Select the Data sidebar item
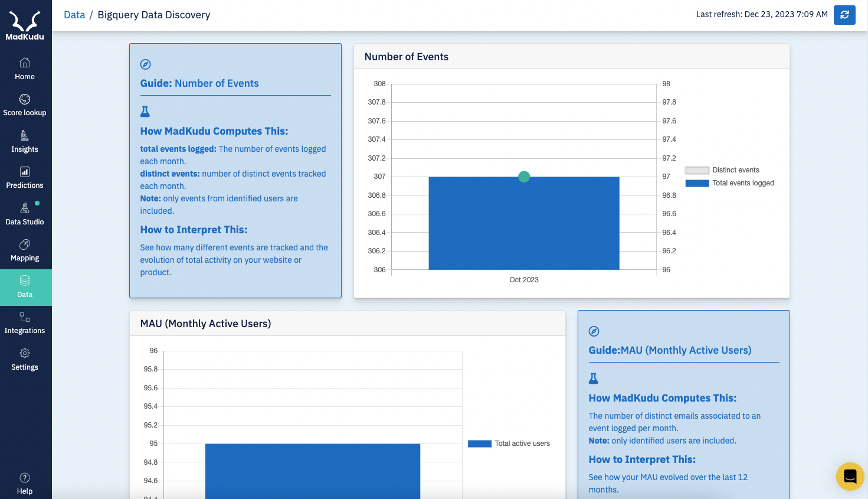This screenshot has height=499, width=868. [25, 287]
